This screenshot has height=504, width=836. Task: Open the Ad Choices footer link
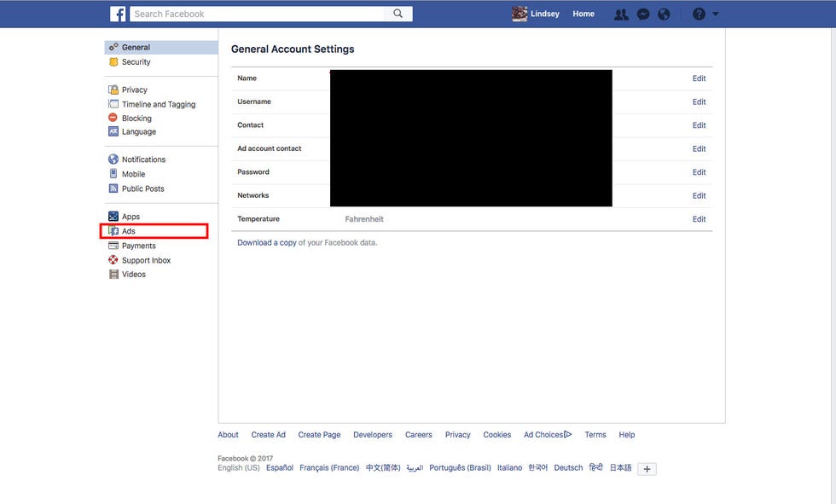tap(548, 435)
